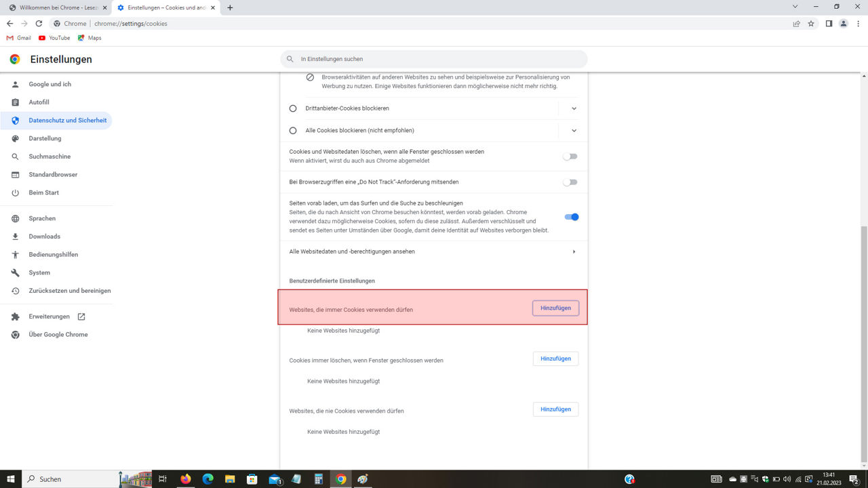This screenshot has width=868, height=488.
Task: Expand the Drittanbieter-Cookies blockieren option
Action: tap(574, 108)
